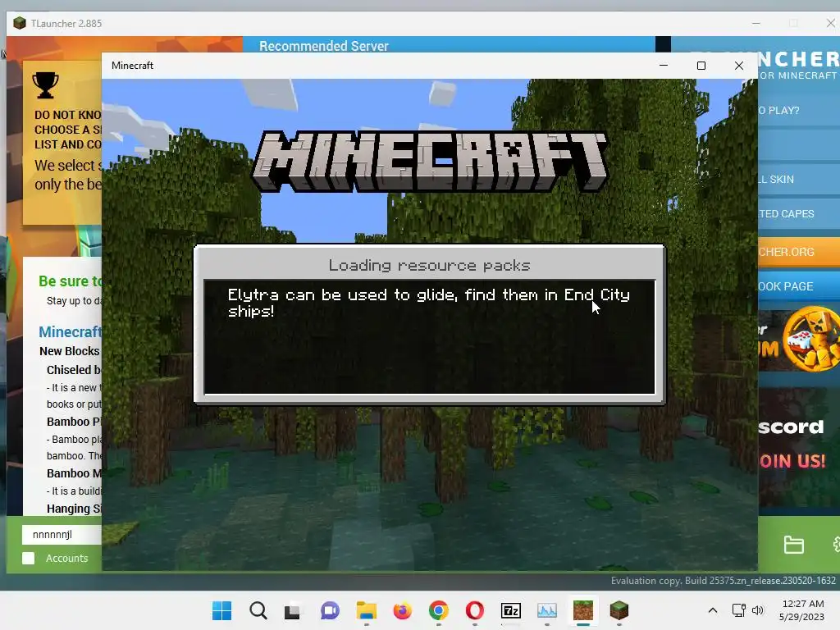This screenshot has height=630, width=840.
Task: Toggle the Accounts checkbox in TLauncher
Action: 29,558
